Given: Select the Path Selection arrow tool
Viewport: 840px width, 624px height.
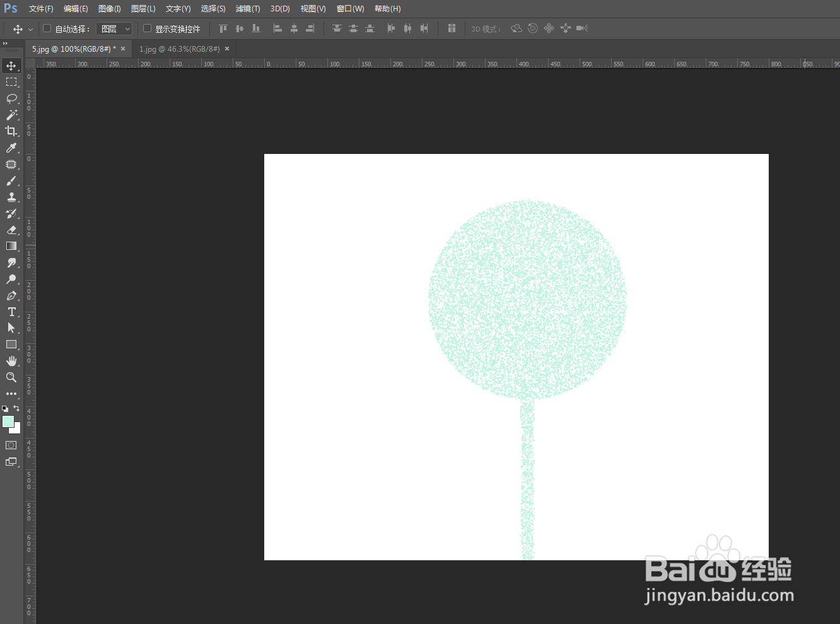Looking at the screenshot, I should point(11,328).
